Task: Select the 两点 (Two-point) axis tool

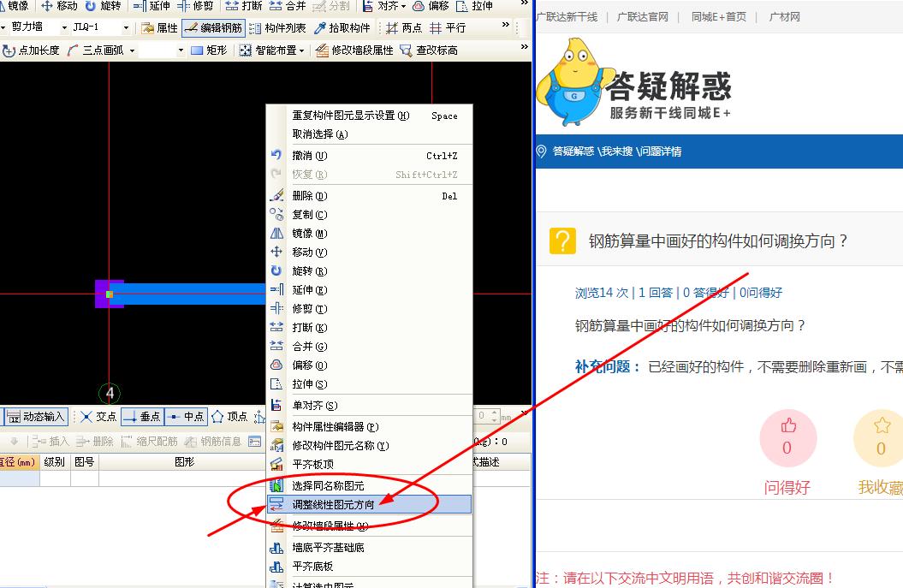Action: (x=404, y=27)
